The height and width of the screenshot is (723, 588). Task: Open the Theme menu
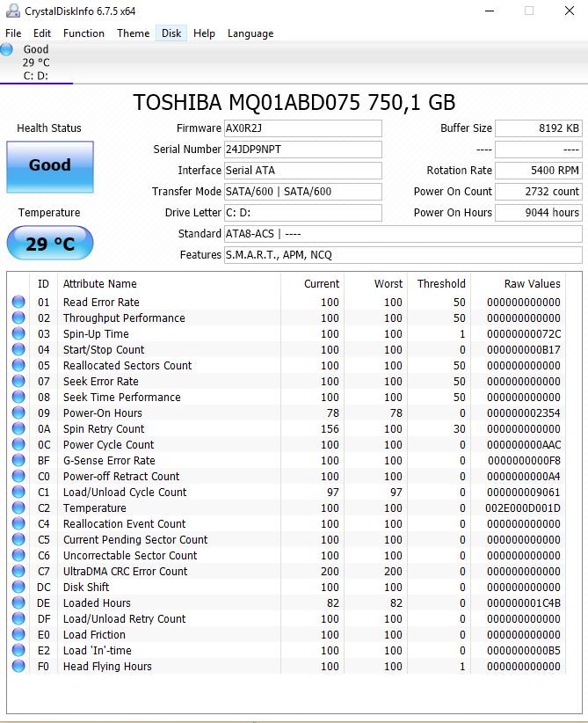(134, 33)
